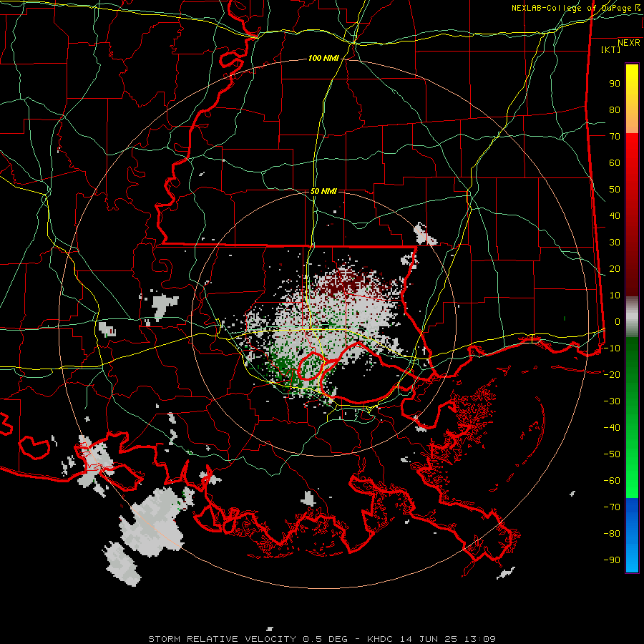This screenshot has height=644, width=644.
Task: Click the 70 value on velocity scale
Action: pyautogui.click(x=615, y=137)
